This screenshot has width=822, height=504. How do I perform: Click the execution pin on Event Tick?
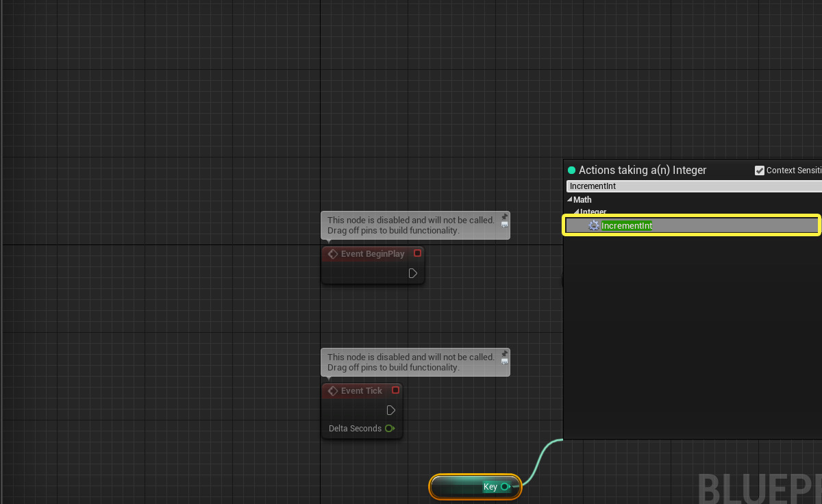pyautogui.click(x=390, y=409)
